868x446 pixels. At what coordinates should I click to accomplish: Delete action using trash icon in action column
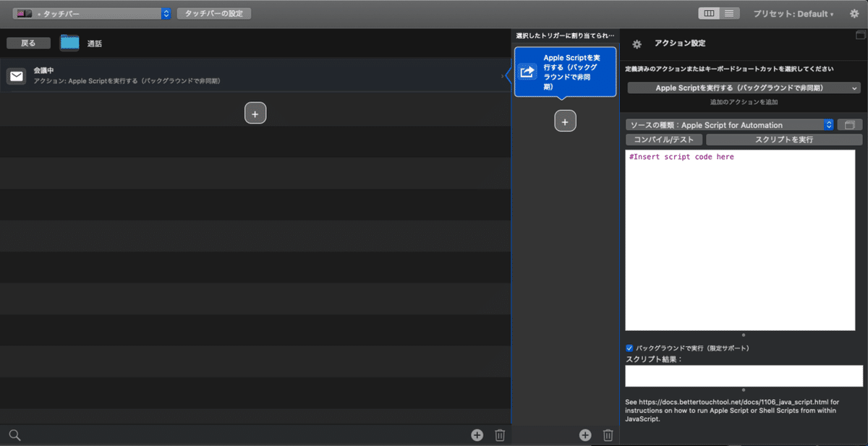[608, 434]
